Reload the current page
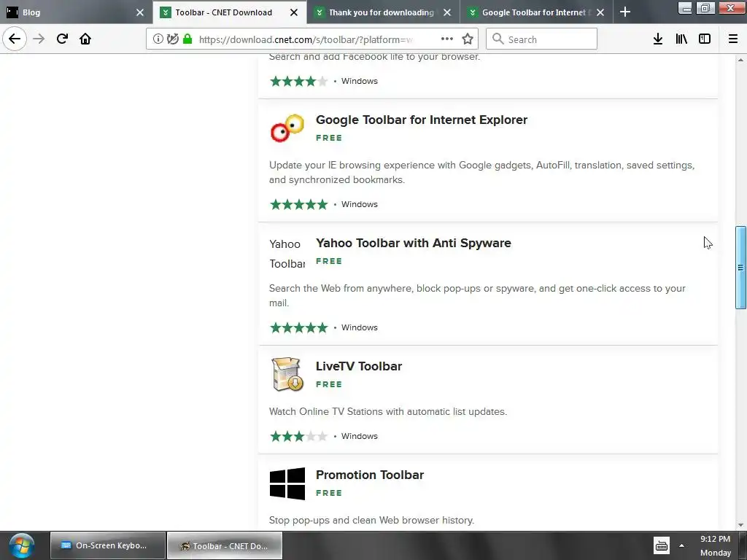The width and height of the screenshot is (747, 560). coord(62,39)
